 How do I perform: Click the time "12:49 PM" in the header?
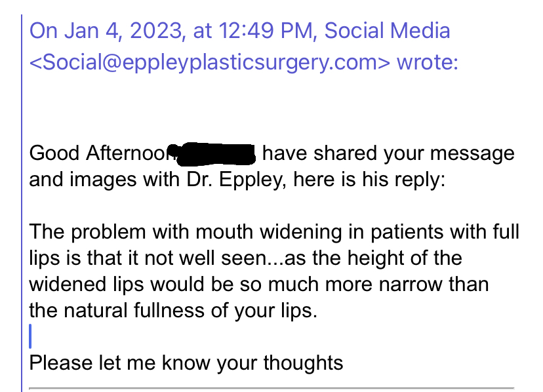pos(266,31)
